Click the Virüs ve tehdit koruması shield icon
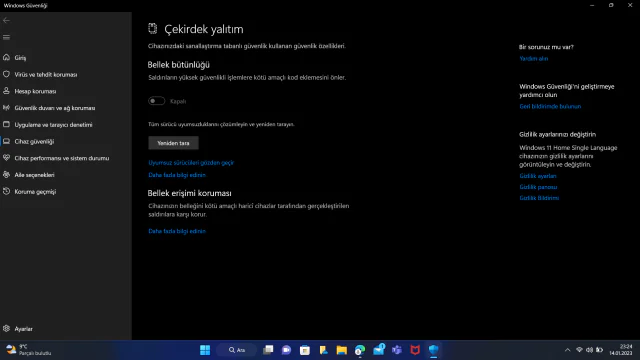Screen dimensions: 640x360 [6, 74]
